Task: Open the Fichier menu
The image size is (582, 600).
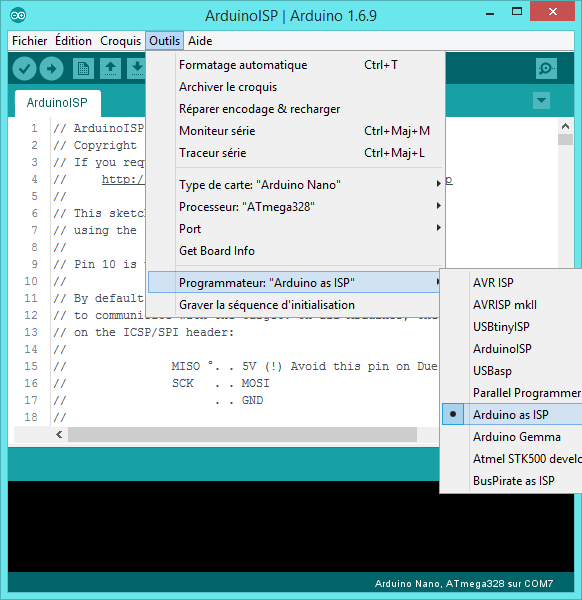Action: [x=29, y=41]
